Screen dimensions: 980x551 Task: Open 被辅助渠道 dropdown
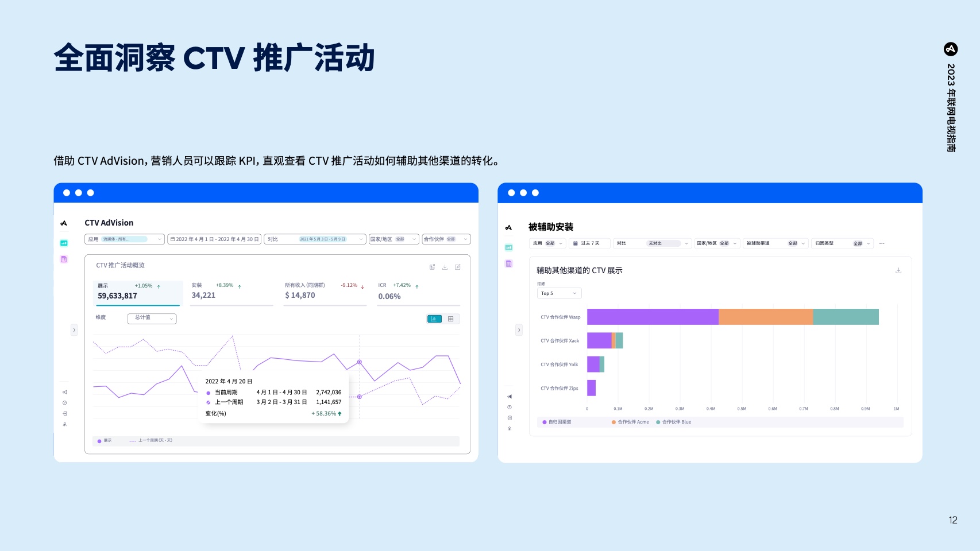(x=776, y=243)
